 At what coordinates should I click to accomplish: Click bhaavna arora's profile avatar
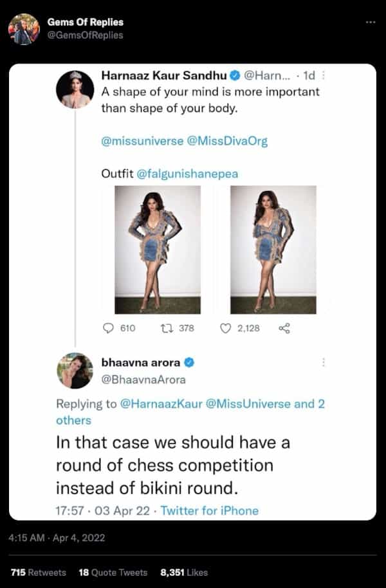pos(75,370)
